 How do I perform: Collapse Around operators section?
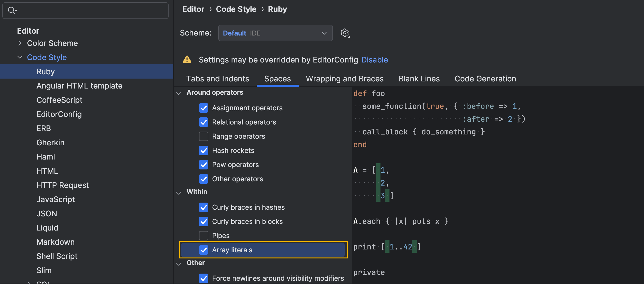179,93
